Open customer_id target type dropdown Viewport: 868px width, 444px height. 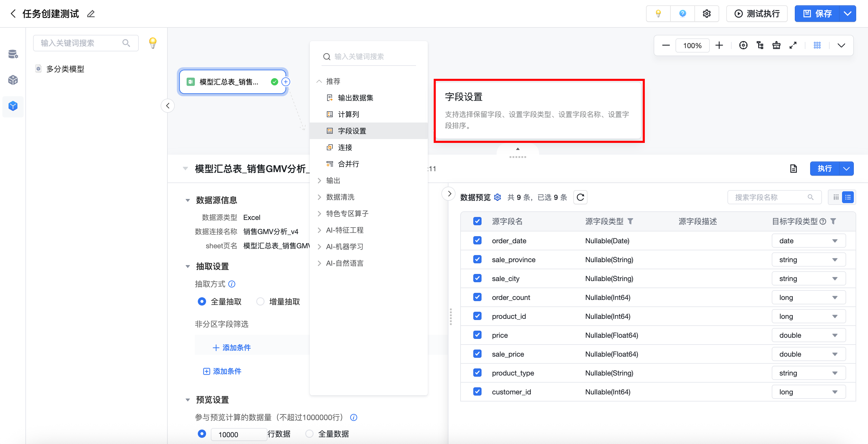tap(809, 392)
